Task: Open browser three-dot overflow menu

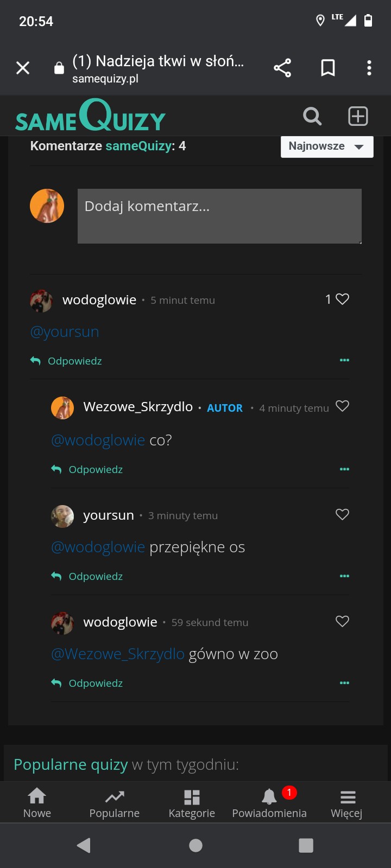Action: pyautogui.click(x=369, y=68)
